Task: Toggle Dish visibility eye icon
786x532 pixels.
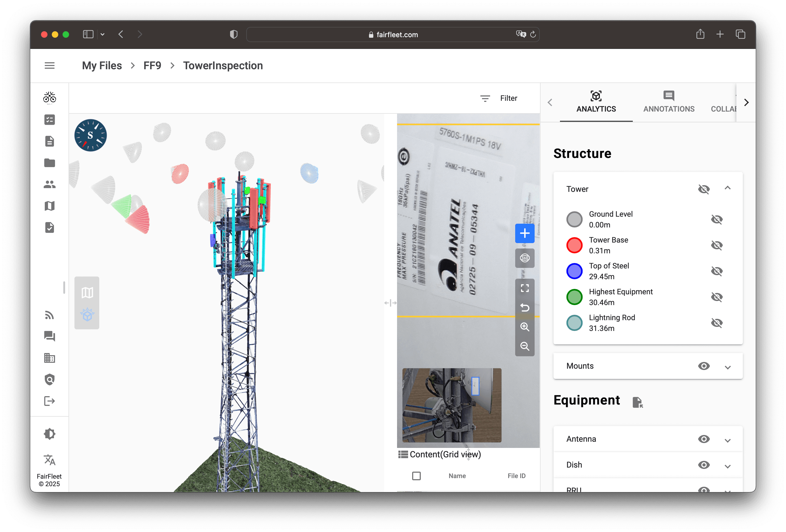Action: point(703,465)
